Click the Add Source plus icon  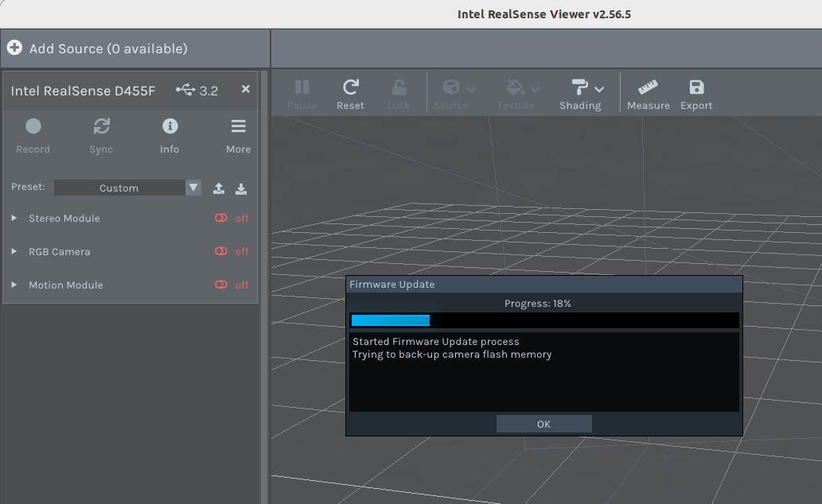(x=14, y=48)
